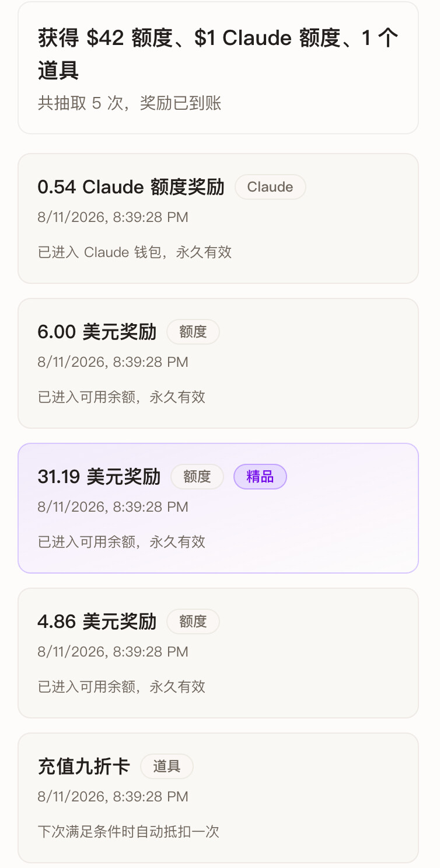Click the timestamp under 充值九折卡
Viewport: 440px width, 868px height.
point(113,797)
